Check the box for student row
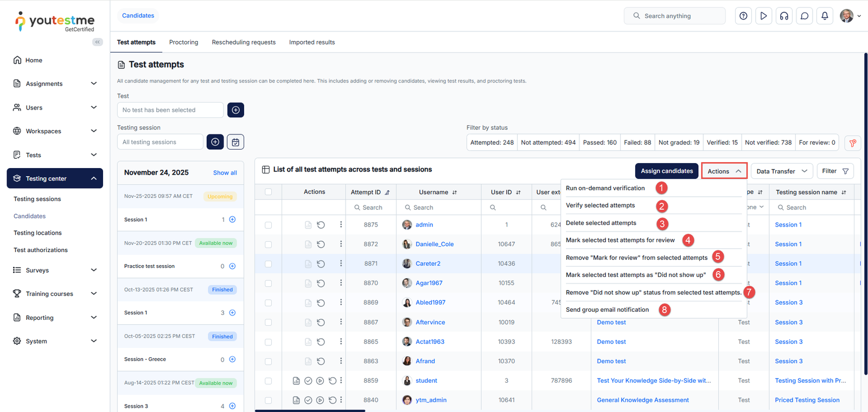Image resolution: width=868 pixels, height=412 pixels. coord(268,381)
